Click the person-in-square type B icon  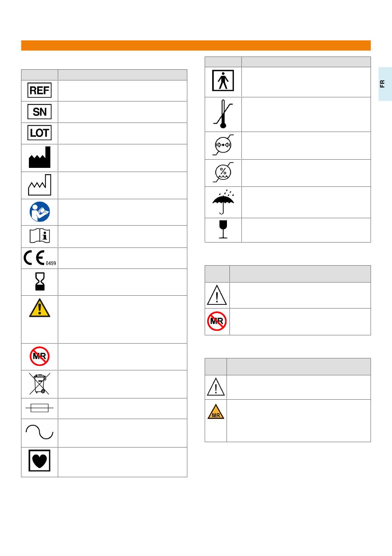[x=223, y=80]
